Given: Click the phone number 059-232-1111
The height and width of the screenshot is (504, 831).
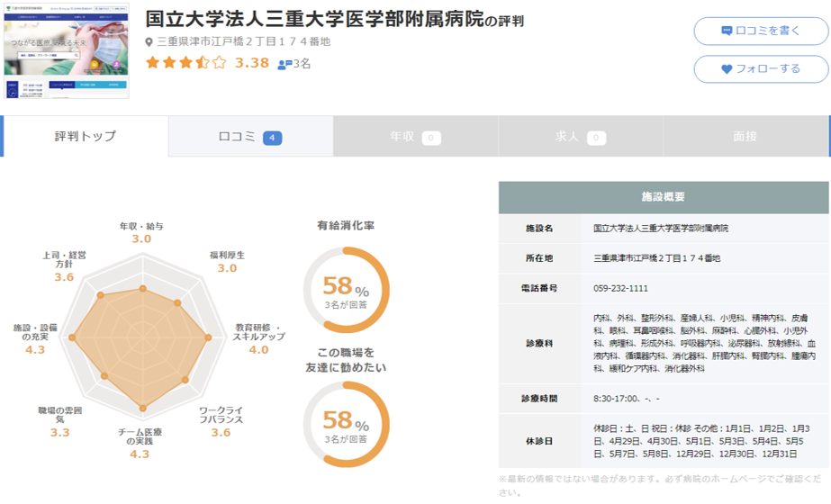Looking at the screenshot, I should 620,288.
